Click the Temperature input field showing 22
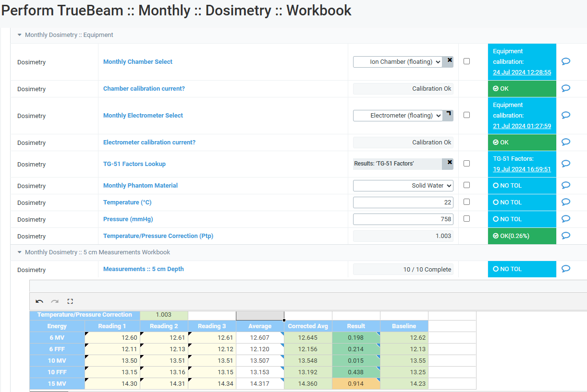Screen dimensions: 587x392 [x=403, y=202]
